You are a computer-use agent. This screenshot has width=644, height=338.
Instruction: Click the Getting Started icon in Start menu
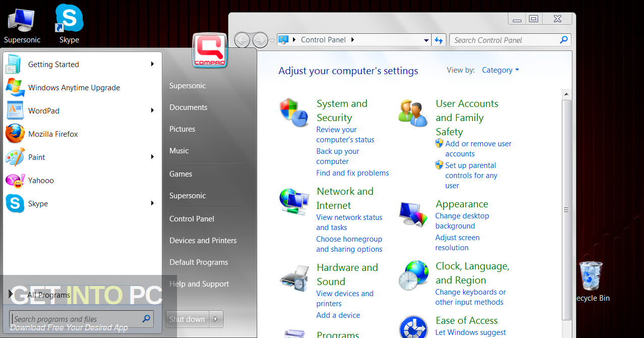pos(14,64)
